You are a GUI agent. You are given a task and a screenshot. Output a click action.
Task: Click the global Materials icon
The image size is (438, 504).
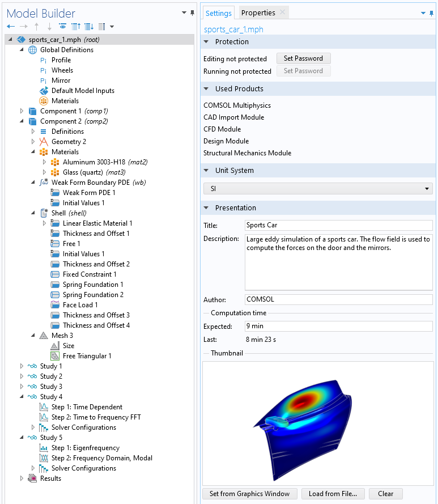point(44,101)
